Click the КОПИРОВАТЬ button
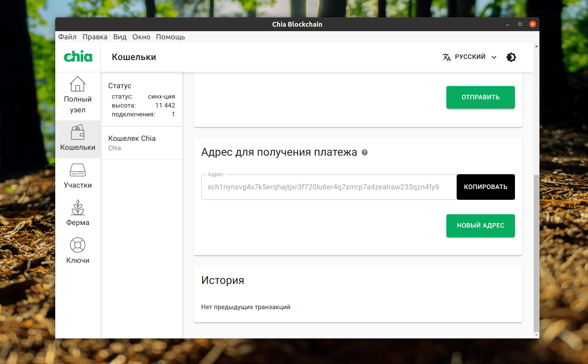 (x=486, y=187)
